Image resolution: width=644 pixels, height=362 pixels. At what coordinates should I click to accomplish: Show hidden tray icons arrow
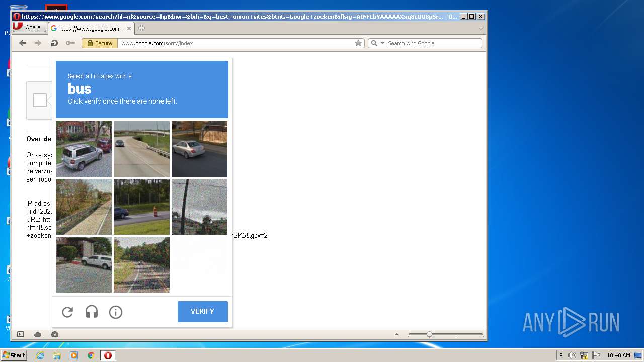click(561, 355)
